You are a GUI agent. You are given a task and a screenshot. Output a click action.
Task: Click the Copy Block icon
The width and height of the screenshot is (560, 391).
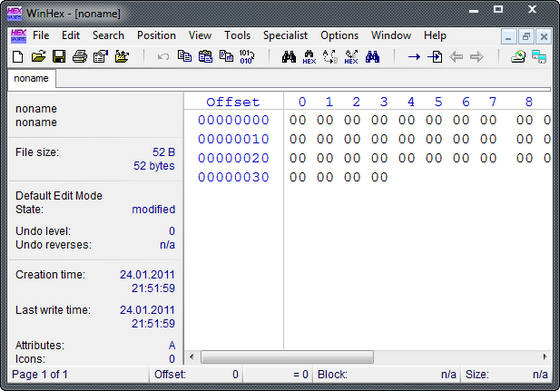click(185, 56)
